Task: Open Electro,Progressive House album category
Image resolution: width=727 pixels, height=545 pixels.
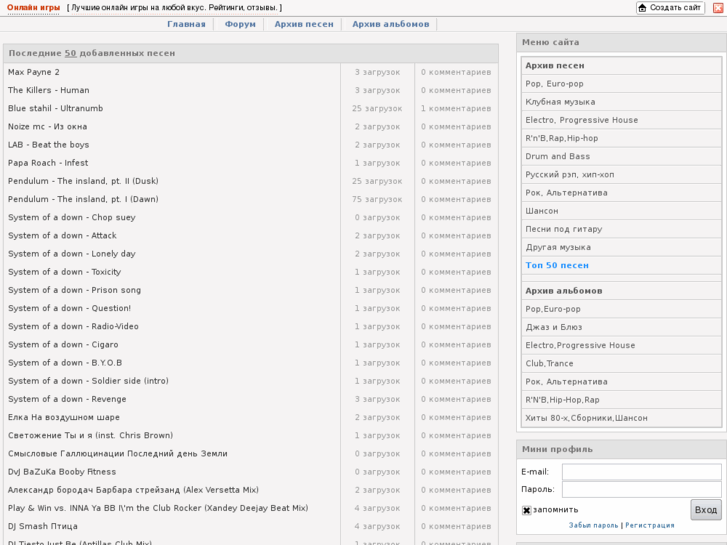Action: (x=580, y=345)
